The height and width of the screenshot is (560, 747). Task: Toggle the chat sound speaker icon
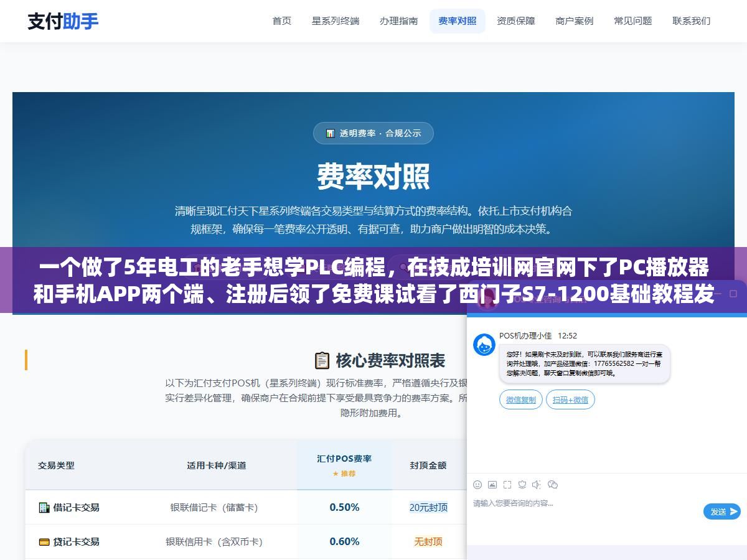coord(537,485)
